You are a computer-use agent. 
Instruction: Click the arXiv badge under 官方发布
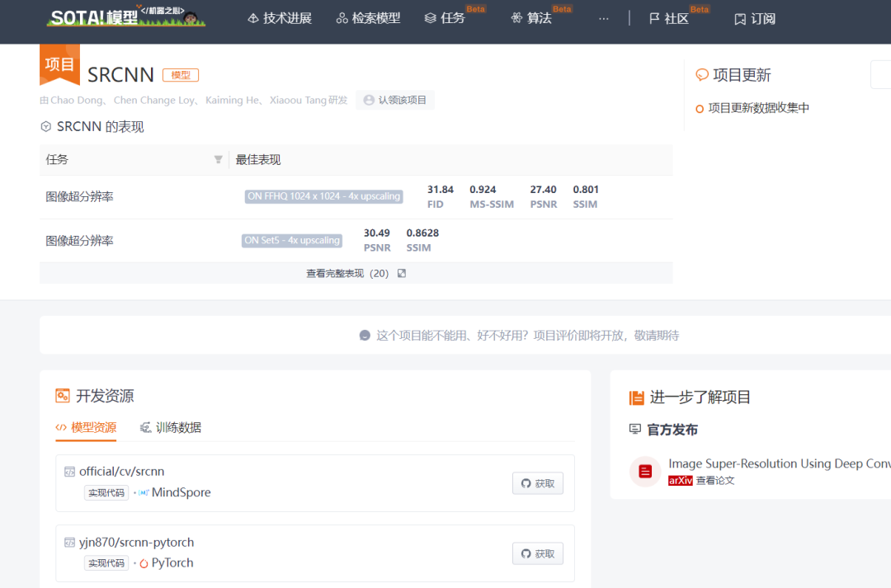(681, 479)
